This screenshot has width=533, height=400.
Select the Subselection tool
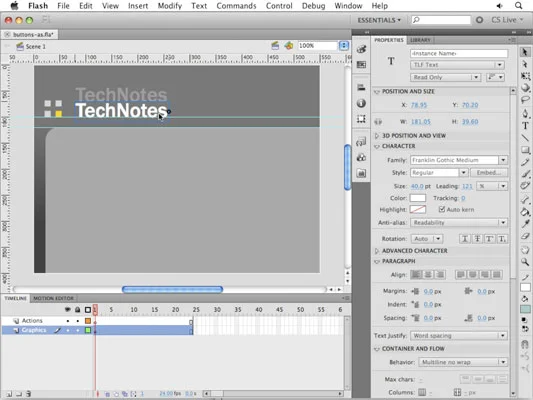pos(525,64)
